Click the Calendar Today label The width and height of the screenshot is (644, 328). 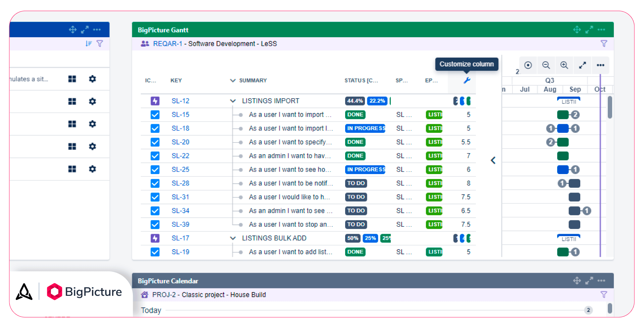click(x=151, y=310)
